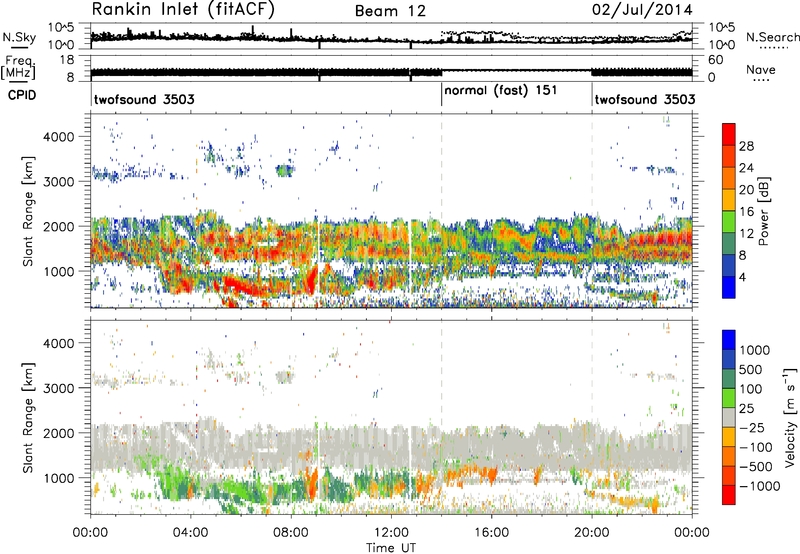Click the "18" frequency axis tick
This screenshot has width=800, height=554.
(x=66, y=60)
